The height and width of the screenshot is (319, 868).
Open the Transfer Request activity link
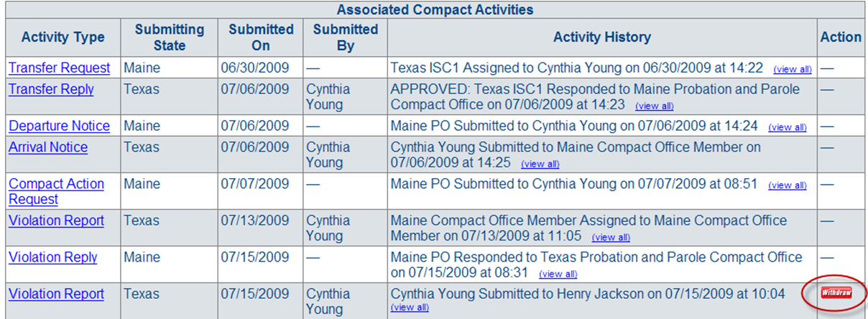60,68
